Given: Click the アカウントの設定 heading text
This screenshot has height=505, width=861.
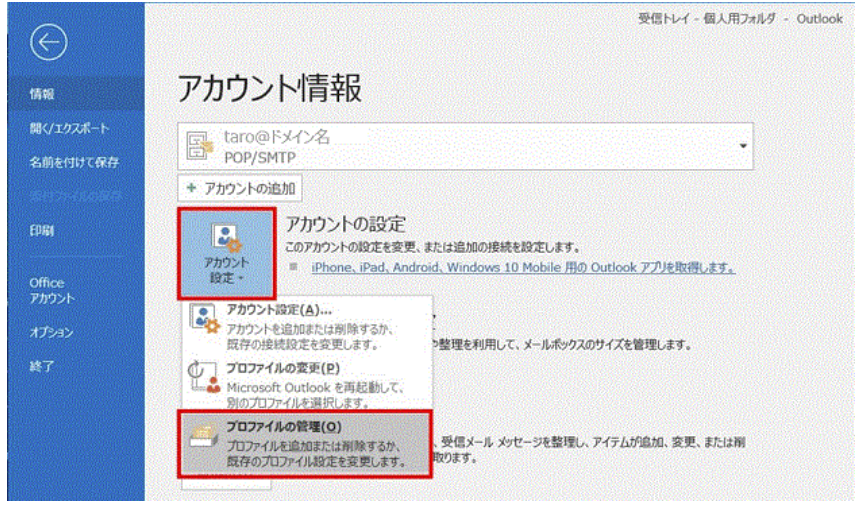Looking at the screenshot, I should pos(346,224).
